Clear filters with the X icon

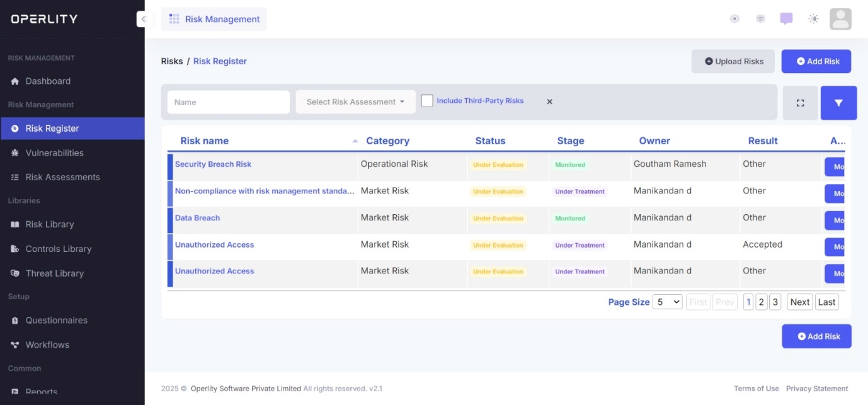point(549,101)
